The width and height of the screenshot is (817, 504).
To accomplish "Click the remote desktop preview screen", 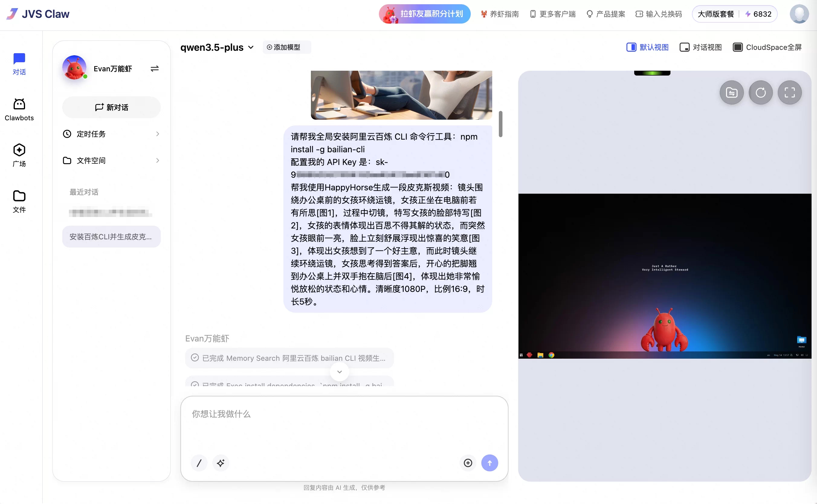I will [x=665, y=276].
